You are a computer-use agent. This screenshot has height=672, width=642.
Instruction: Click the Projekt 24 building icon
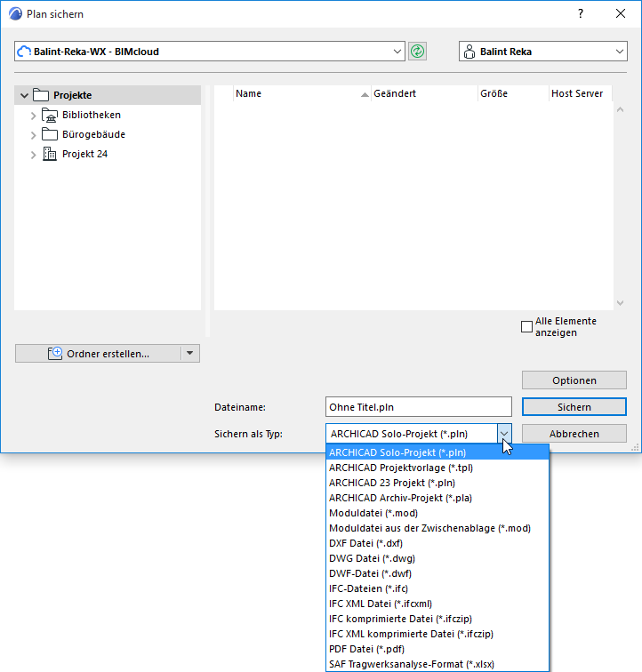tap(50, 154)
